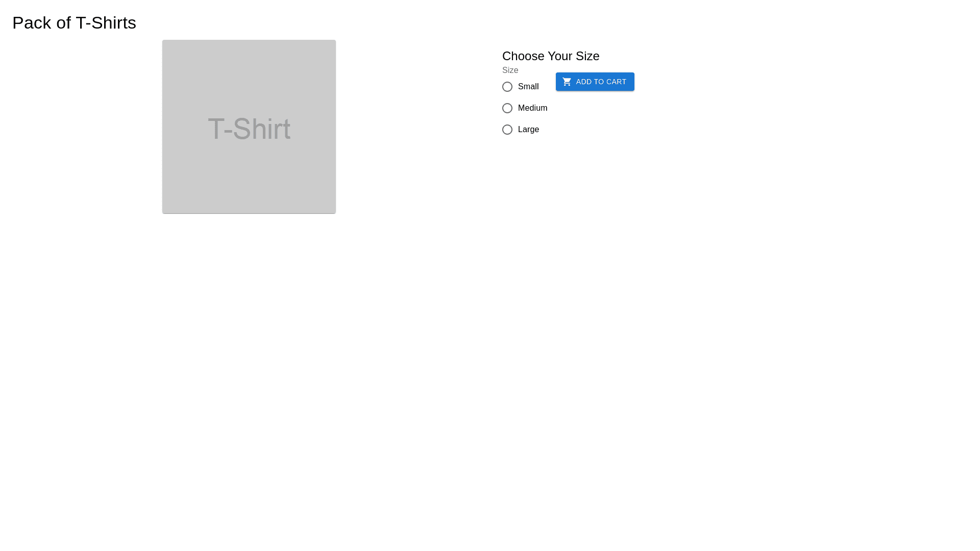Click the 'T-Shirt' placeholder text in image
Viewport: 980px width, 551px height.
tap(249, 129)
